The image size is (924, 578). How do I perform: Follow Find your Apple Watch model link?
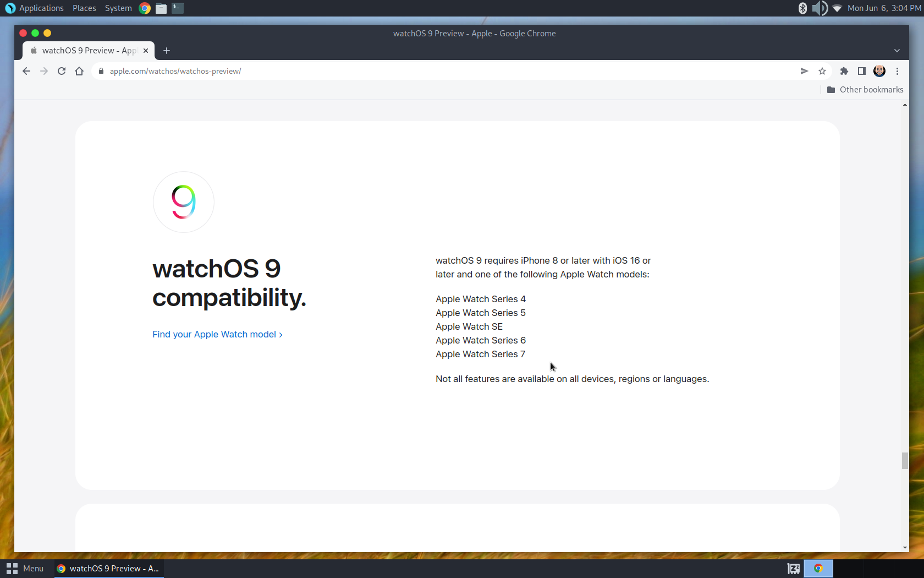click(x=217, y=334)
